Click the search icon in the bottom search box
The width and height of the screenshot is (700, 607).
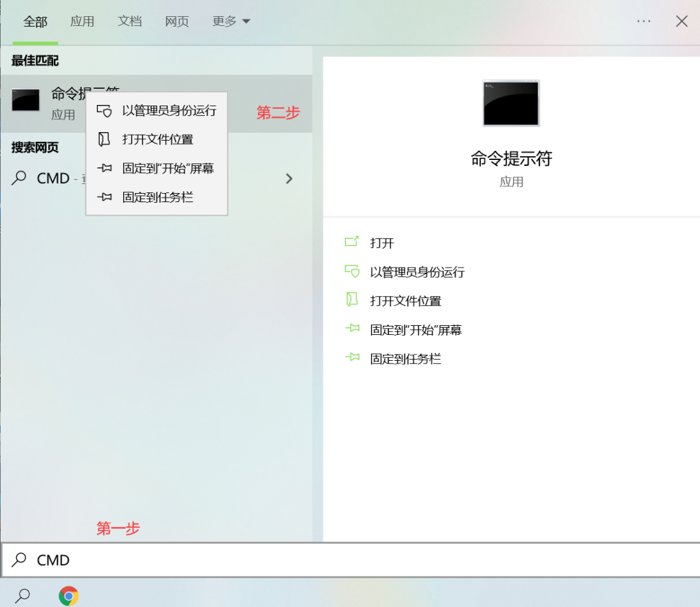click(x=19, y=560)
